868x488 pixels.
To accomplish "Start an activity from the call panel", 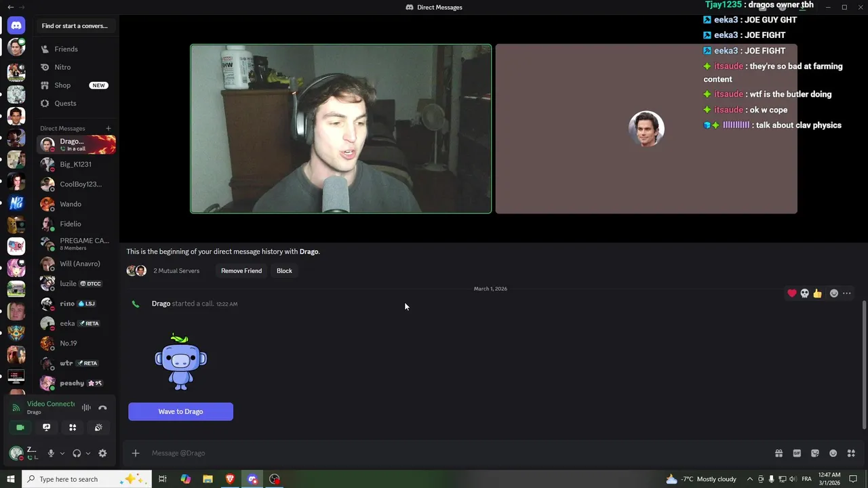I will 73,428.
